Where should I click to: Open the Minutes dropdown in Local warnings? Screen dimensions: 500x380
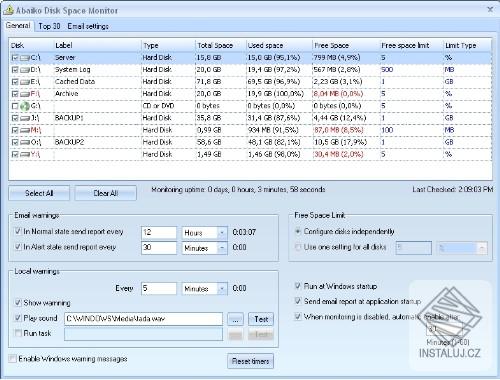tap(222, 289)
